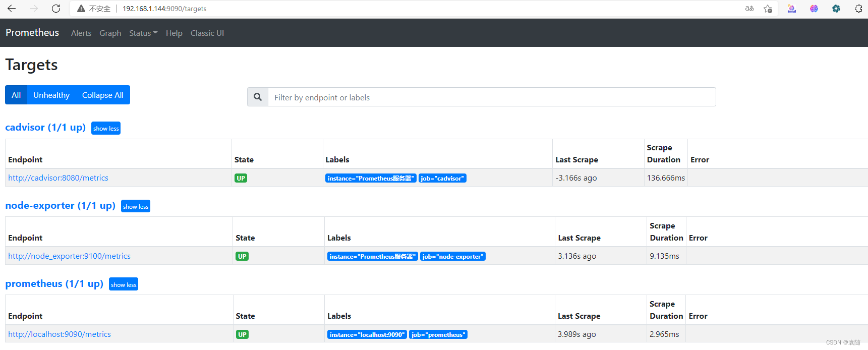Click the 3.989s ago last scrape value

click(577, 334)
